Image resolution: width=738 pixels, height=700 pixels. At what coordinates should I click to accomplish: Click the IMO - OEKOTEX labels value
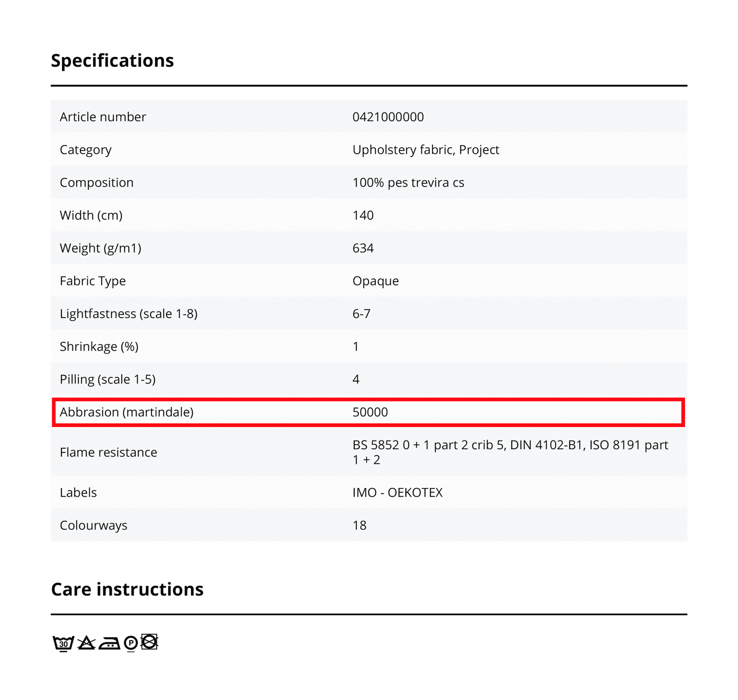tap(397, 492)
